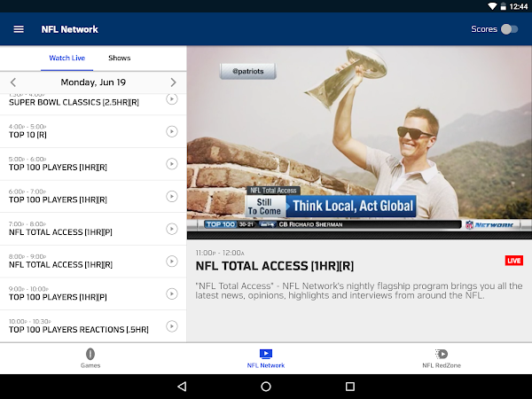Play Super Bowl Classics [2.5HR][R]
The height and width of the screenshot is (399, 532).
tap(172, 99)
